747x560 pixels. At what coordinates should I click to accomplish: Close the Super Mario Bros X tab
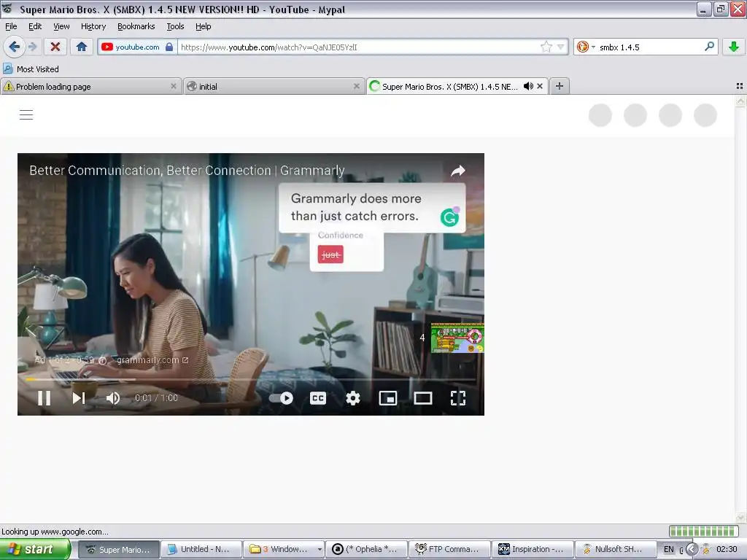pos(540,86)
